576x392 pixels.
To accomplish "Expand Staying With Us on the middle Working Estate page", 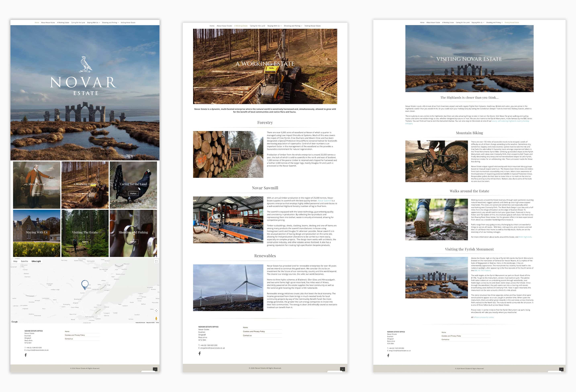I will (274, 26).
